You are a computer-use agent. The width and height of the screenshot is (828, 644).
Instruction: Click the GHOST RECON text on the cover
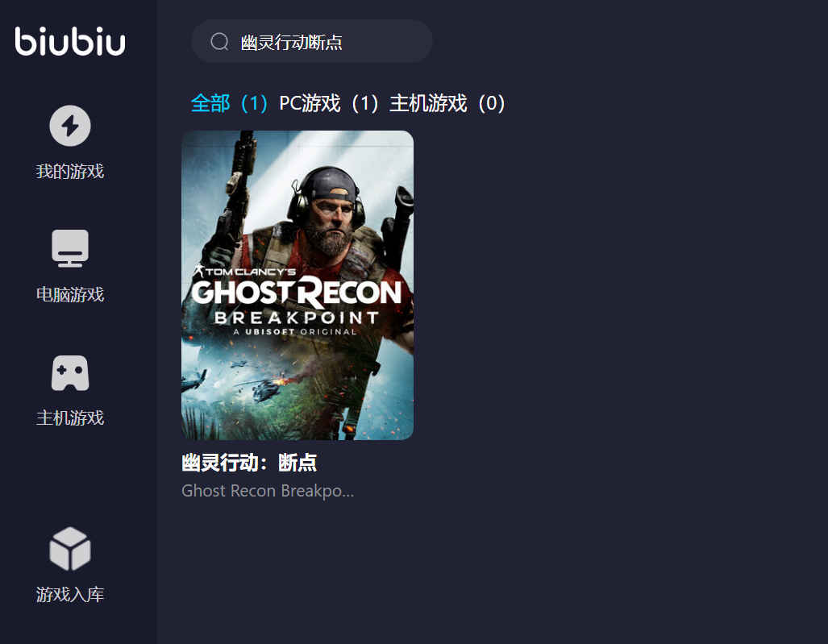point(297,293)
